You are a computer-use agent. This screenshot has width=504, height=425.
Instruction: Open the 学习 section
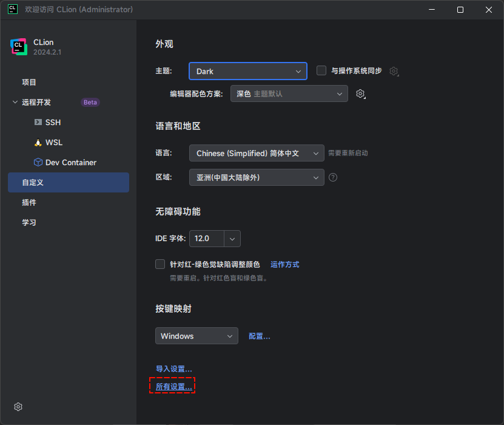pos(29,222)
